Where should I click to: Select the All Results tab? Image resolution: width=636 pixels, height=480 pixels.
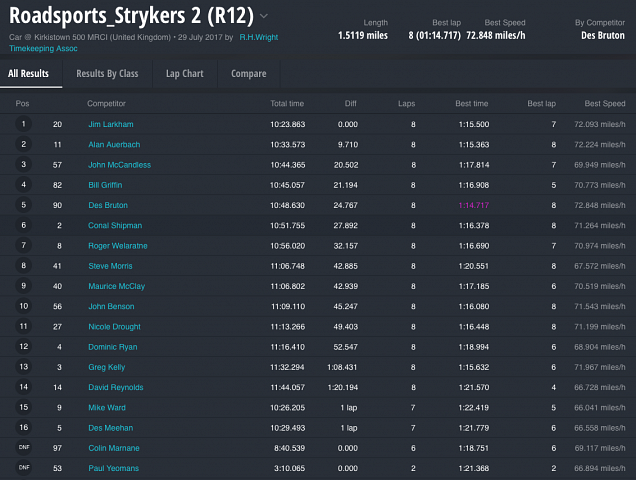pyautogui.click(x=28, y=74)
